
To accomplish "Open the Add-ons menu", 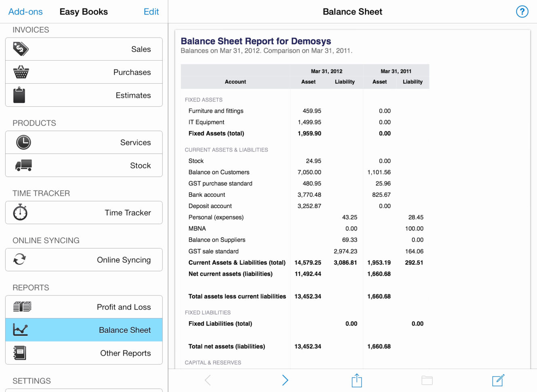I will pyautogui.click(x=25, y=12).
